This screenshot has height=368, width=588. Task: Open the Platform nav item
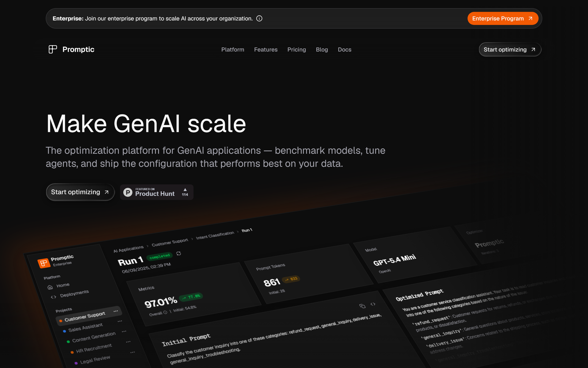[x=233, y=49]
